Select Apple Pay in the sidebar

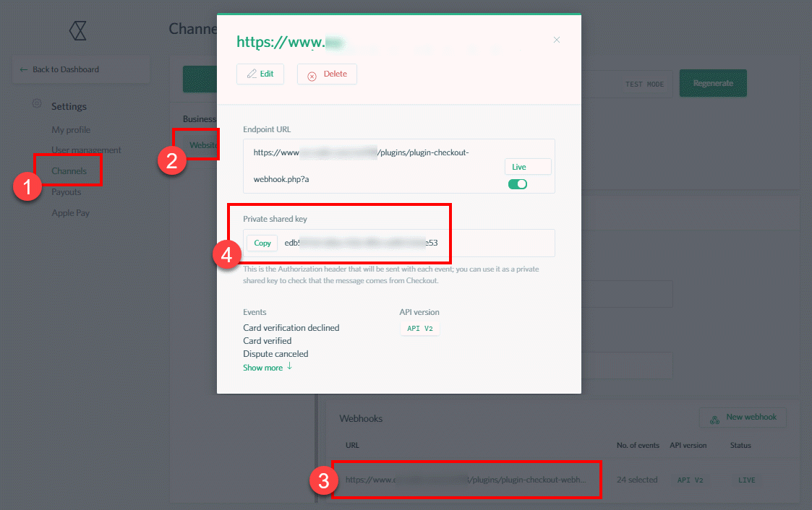tap(70, 212)
